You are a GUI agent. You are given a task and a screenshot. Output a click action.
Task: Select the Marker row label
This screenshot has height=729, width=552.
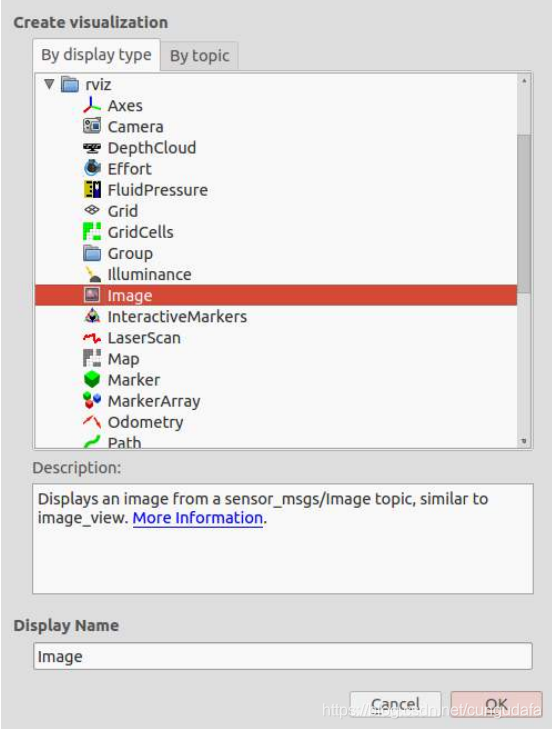pyautogui.click(x=134, y=380)
